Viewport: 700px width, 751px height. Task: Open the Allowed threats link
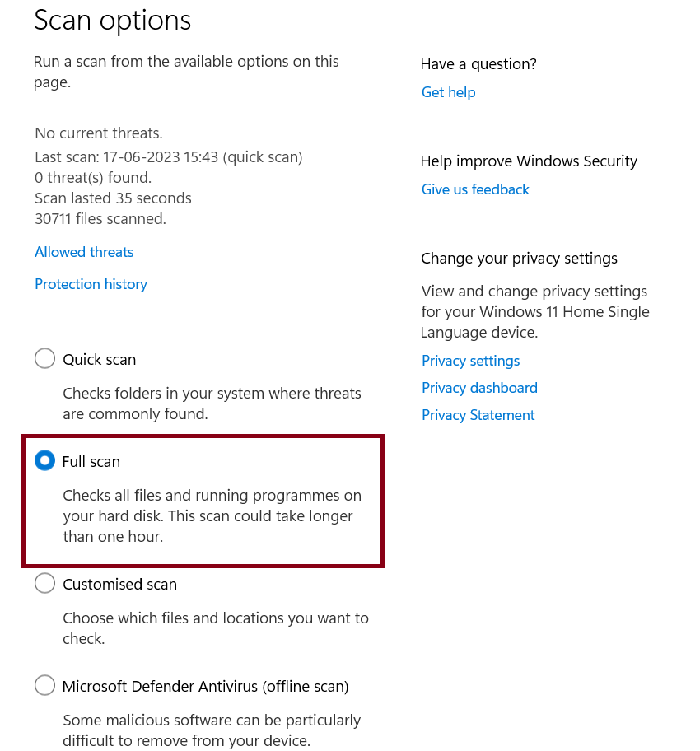[84, 252]
